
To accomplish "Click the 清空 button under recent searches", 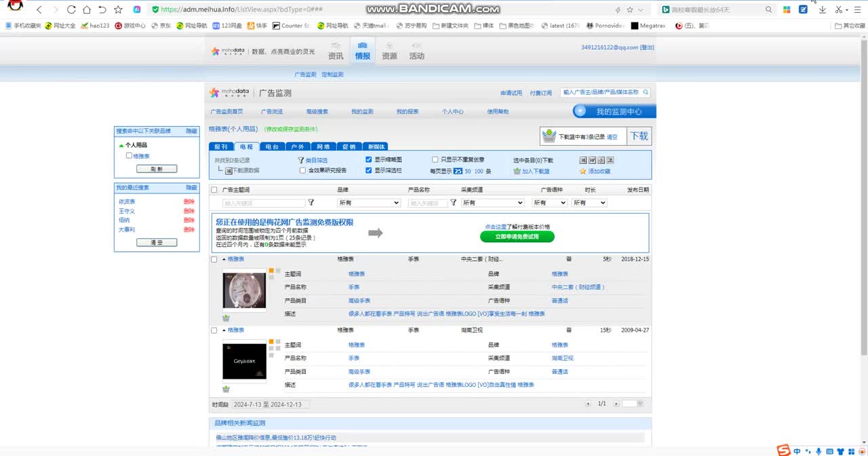I will tap(157, 242).
